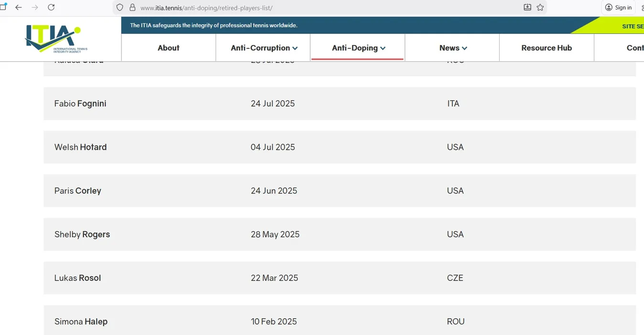Open the News dropdown menu
The image size is (644, 335).
453,48
